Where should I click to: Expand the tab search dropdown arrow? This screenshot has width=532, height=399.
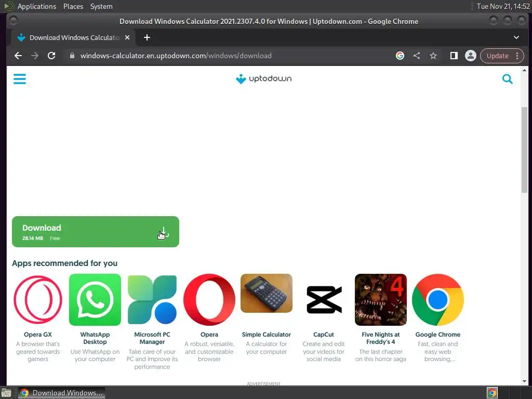(516, 37)
